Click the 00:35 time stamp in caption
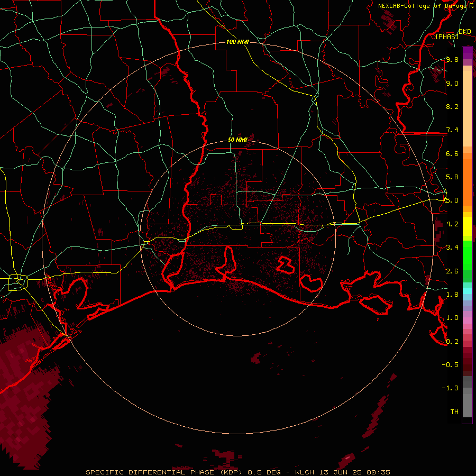 pyautogui.click(x=378, y=472)
